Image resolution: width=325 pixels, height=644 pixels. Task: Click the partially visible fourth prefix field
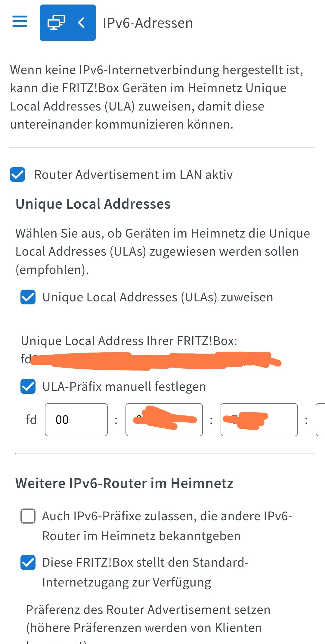pos(321,420)
